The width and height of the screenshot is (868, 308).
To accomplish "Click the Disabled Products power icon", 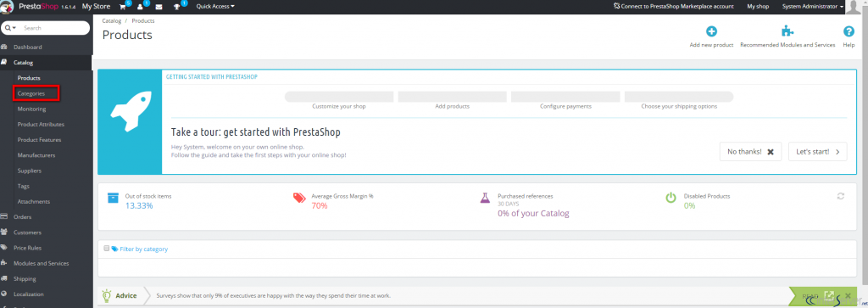I will tap(670, 198).
